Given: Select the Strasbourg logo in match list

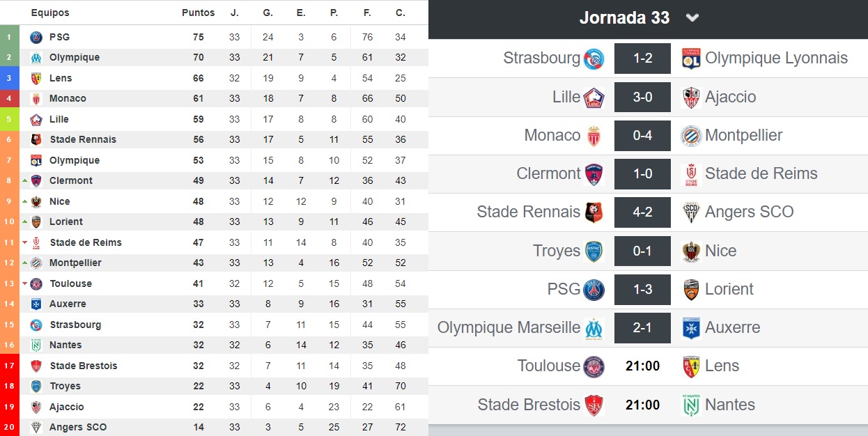Looking at the screenshot, I should (x=594, y=59).
